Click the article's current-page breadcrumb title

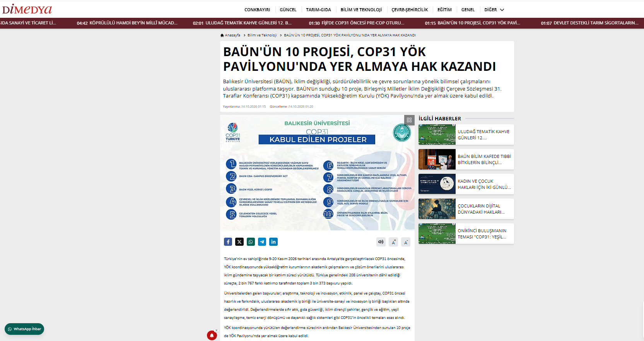[x=350, y=35]
